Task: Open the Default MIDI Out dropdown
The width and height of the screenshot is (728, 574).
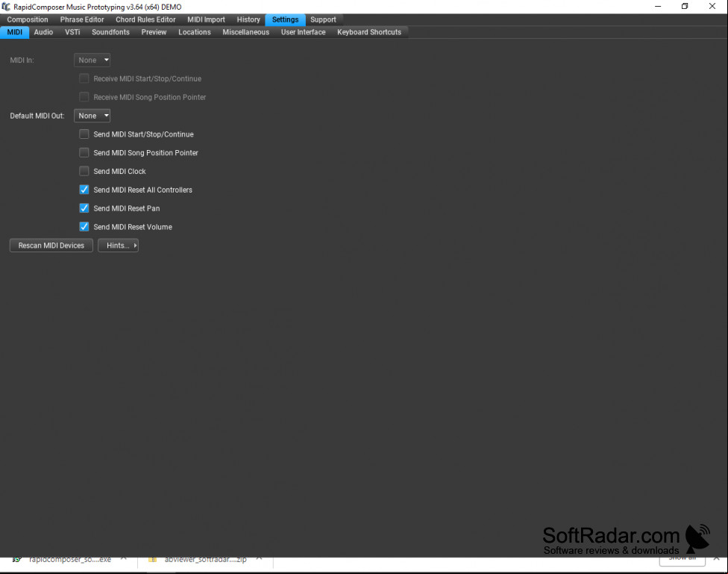Action: click(x=92, y=116)
